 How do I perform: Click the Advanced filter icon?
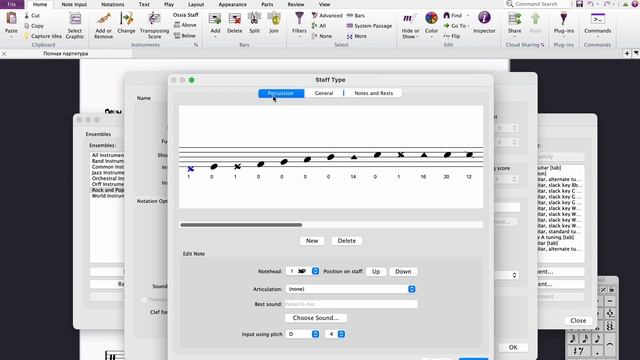(x=314, y=16)
